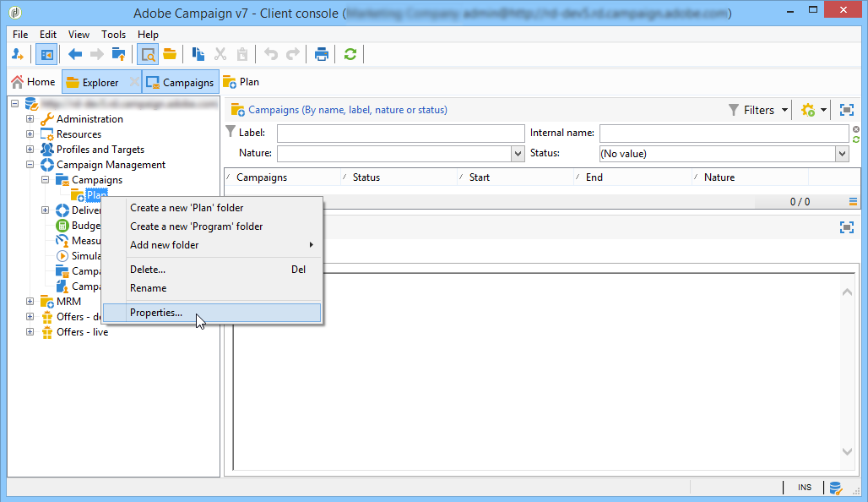Image resolution: width=868 pixels, height=502 pixels.
Task: Open the Filters dropdown menu
Action: coord(758,110)
